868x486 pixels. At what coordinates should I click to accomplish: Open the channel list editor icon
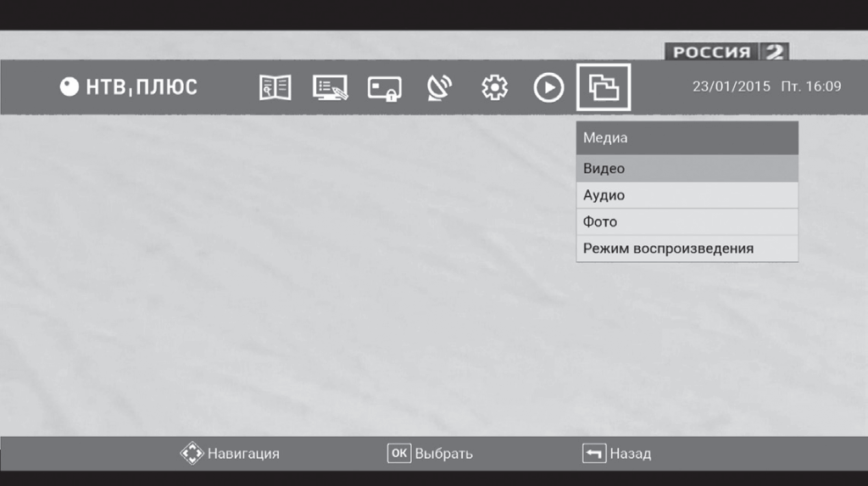tap(330, 87)
